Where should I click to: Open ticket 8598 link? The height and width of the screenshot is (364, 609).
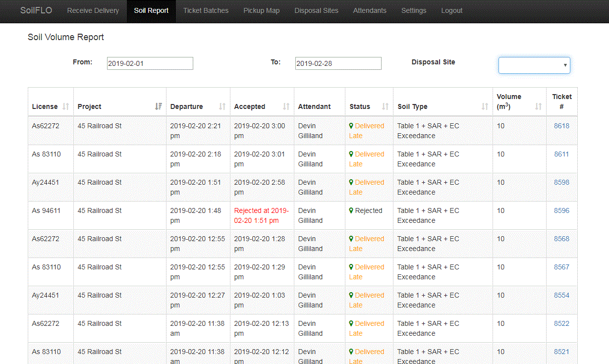(x=561, y=182)
